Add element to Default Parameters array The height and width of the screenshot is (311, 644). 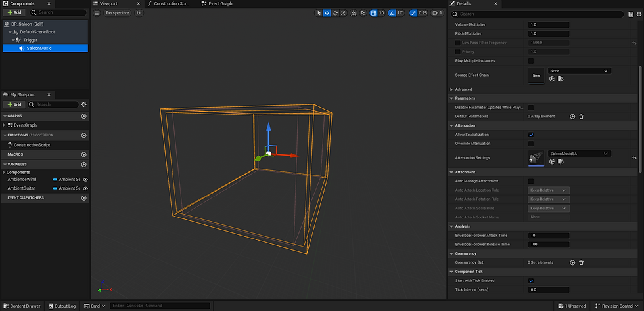click(x=572, y=117)
